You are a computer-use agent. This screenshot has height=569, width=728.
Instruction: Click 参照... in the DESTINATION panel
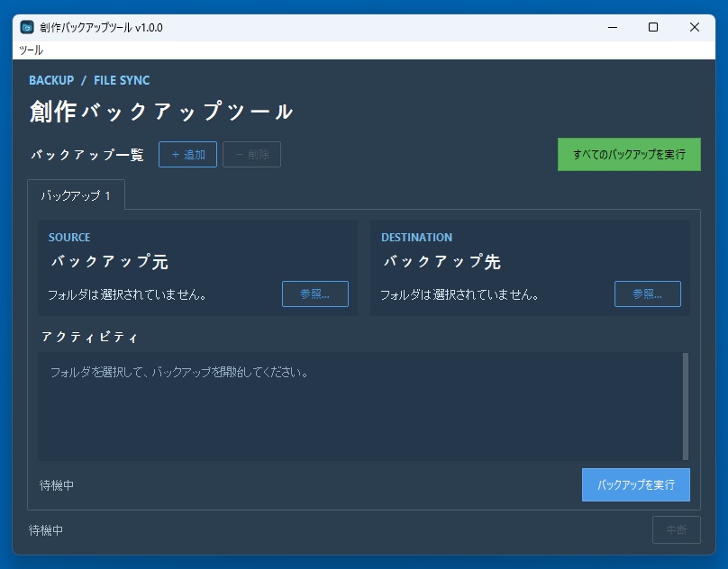[x=648, y=294]
